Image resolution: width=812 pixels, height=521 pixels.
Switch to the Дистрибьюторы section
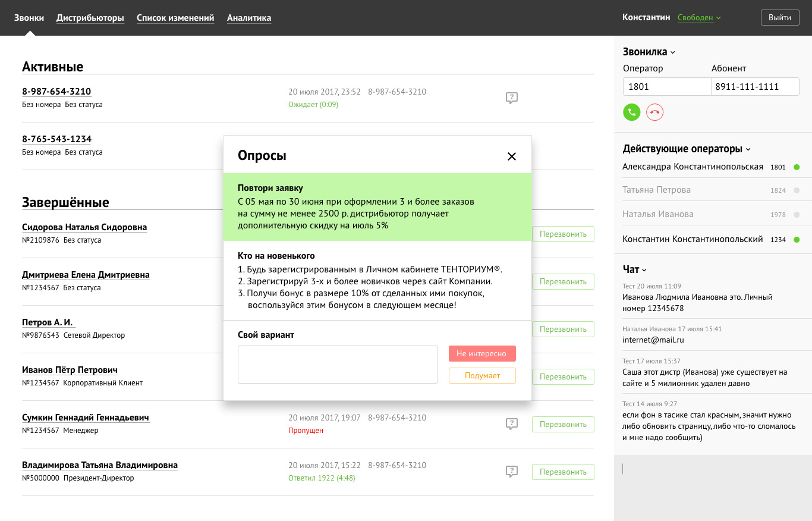click(90, 17)
